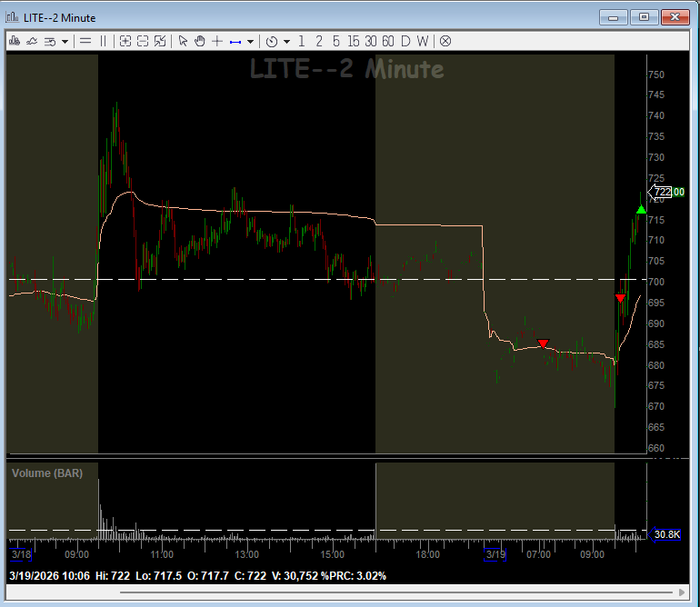
Task: Expand the drawing tool dropdown arrow
Action: tap(250, 42)
